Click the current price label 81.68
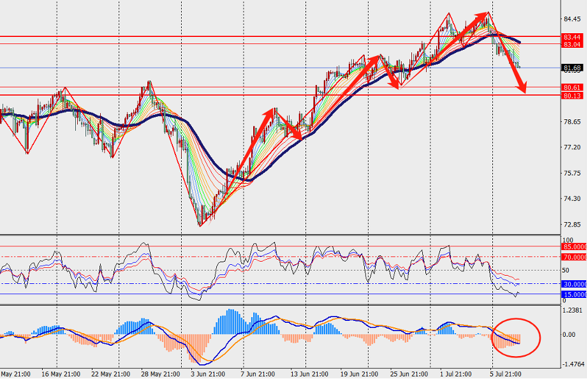Image resolution: width=588 pixels, height=379 pixels. click(572, 68)
